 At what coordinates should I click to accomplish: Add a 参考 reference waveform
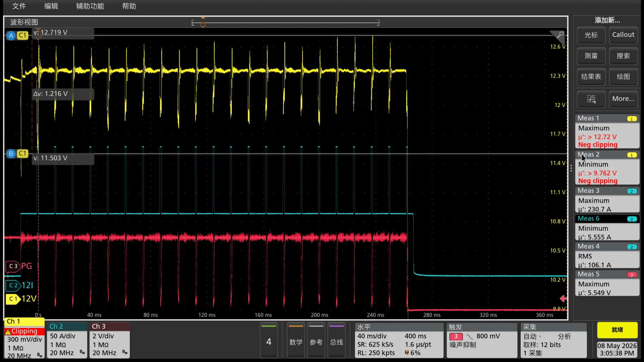point(316,340)
